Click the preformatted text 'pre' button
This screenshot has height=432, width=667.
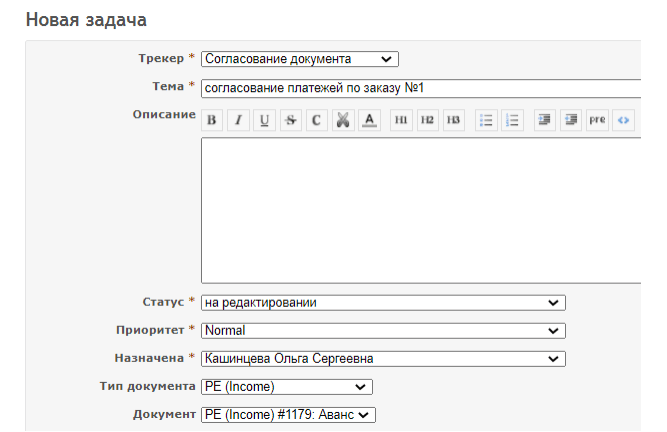(597, 121)
